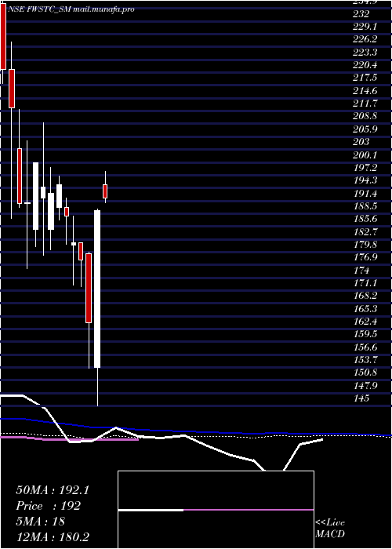Click the 220.4 price axis label

[365, 65]
